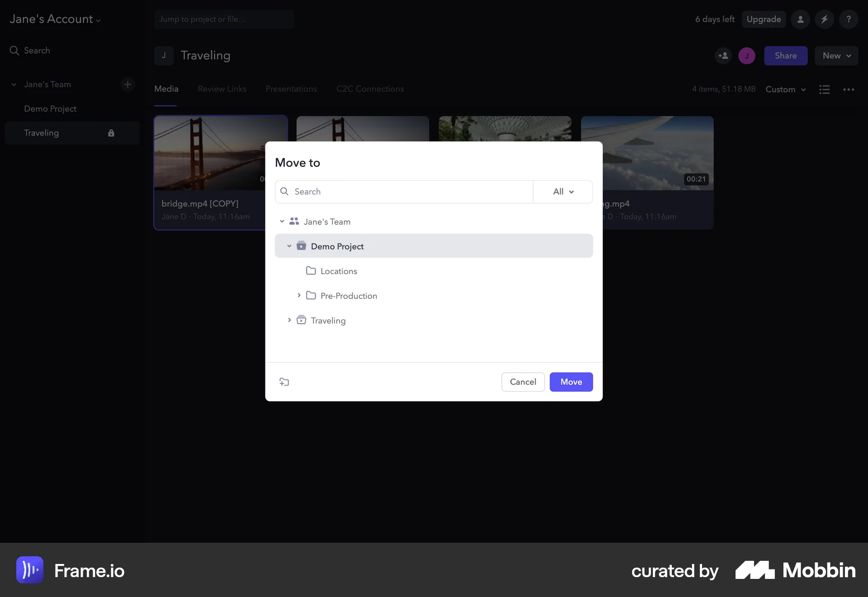This screenshot has width=868, height=597.
Task: Expand the Traveling project in the dialog
Action: click(x=289, y=320)
